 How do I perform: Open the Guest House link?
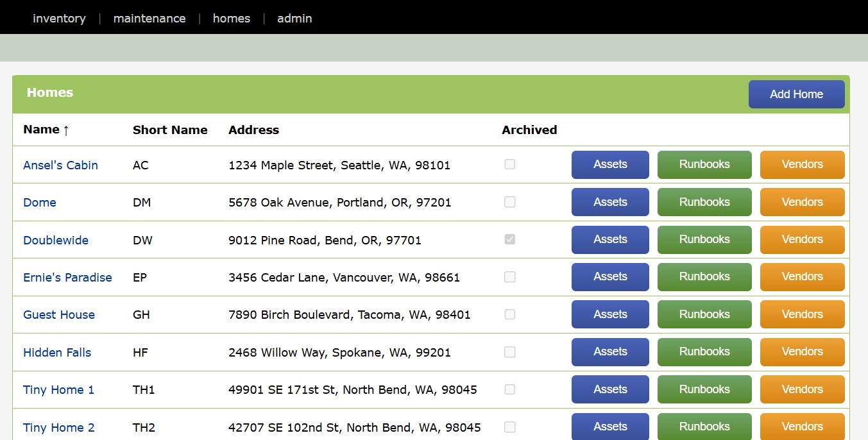[59, 314]
